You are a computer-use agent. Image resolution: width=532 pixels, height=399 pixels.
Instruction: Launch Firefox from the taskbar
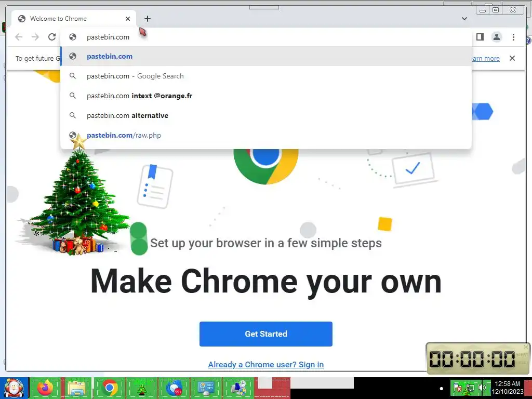(46, 388)
